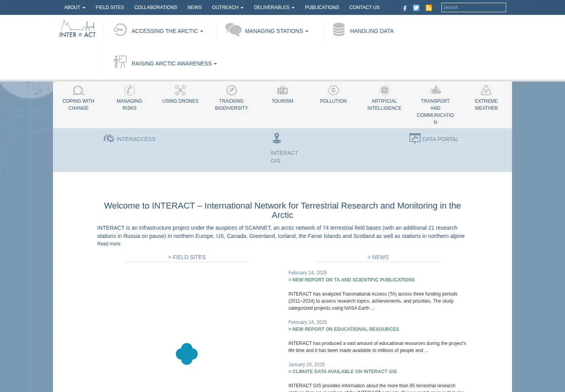Viewport: 565px width, 392px height.
Task: Open the Facebook icon link
Action: click(x=405, y=8)
